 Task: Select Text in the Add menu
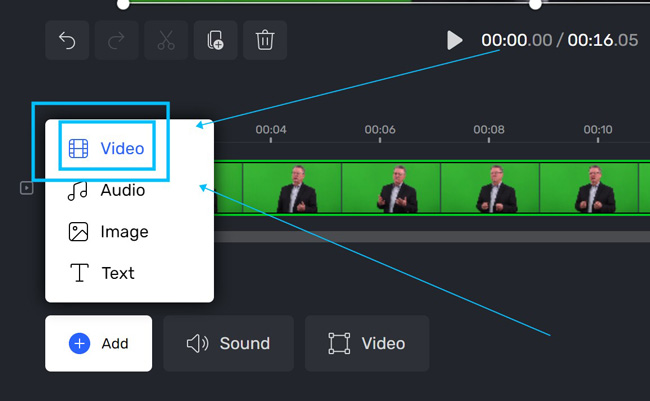click(x=102, y=273)
